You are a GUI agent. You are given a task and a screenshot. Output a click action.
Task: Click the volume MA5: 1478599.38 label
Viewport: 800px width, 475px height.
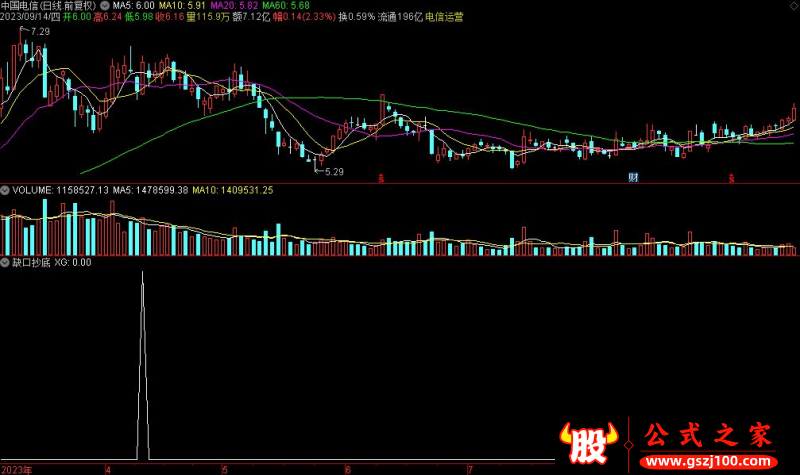point(151,190)
